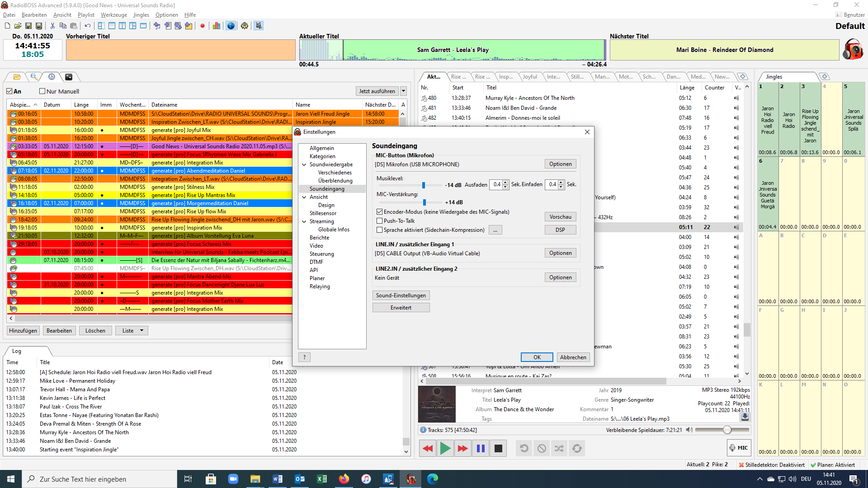This screenshot has width=868, height=488.
Task: Skip to next track with fast-forward
Action: (x=462, y=448)
